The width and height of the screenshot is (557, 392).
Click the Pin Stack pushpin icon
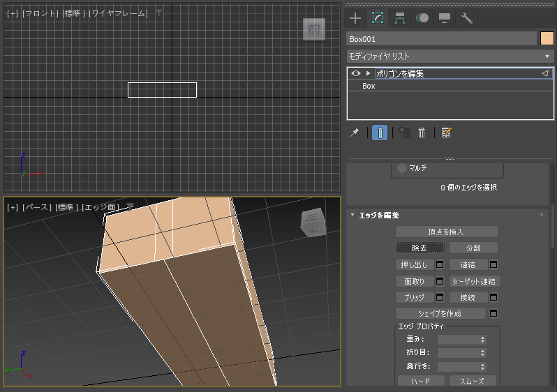[x=355, y=133]
